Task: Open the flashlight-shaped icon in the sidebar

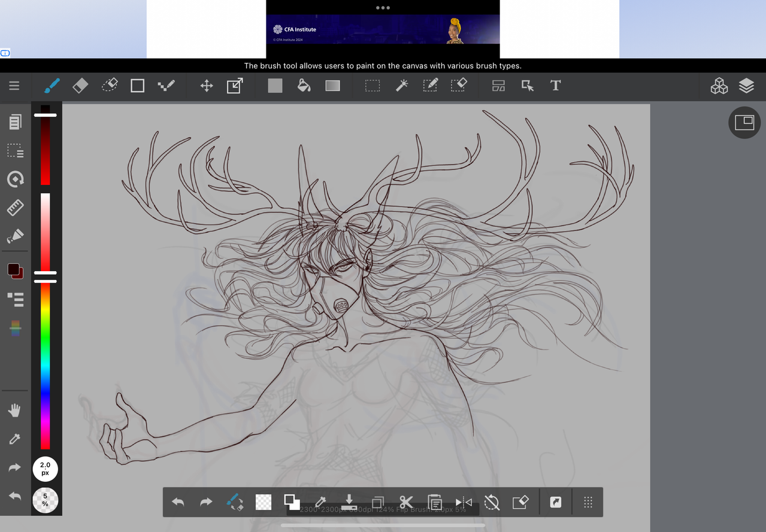Action: tap(15, 236)
